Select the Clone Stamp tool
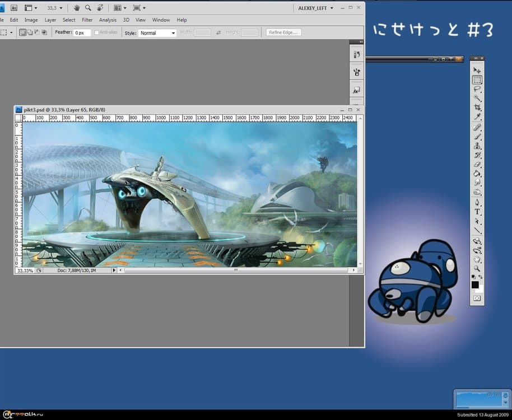Viewport: 512px width, 420px height. pos(477,146)
